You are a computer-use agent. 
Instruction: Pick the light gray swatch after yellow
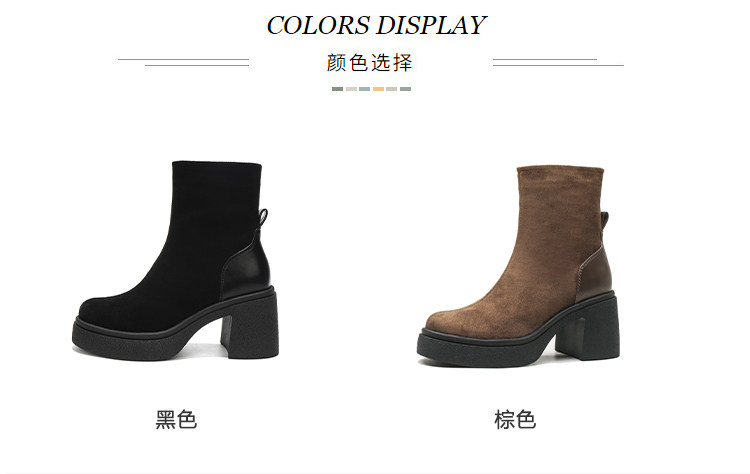pyautogui.click(x=392, y=89)
